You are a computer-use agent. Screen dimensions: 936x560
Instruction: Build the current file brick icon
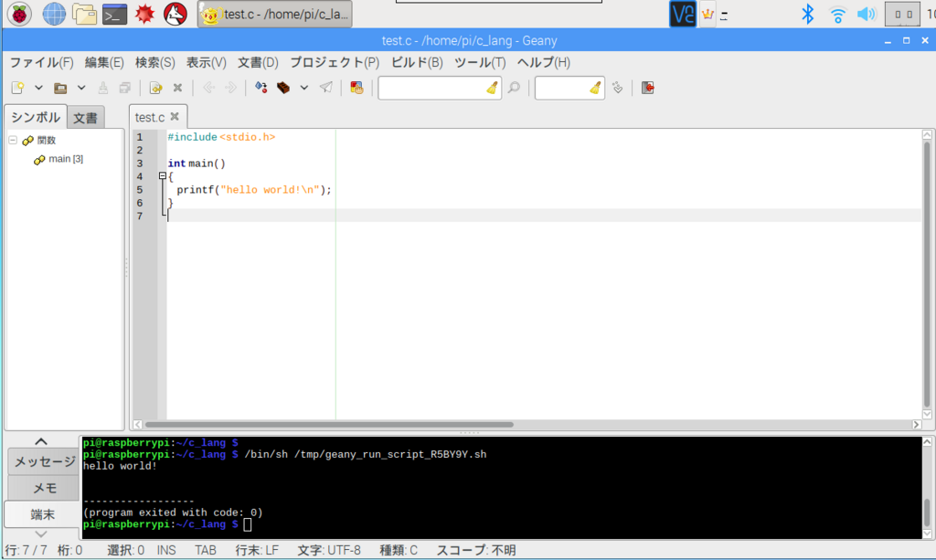pyautogui.click(x=283, y=89)
